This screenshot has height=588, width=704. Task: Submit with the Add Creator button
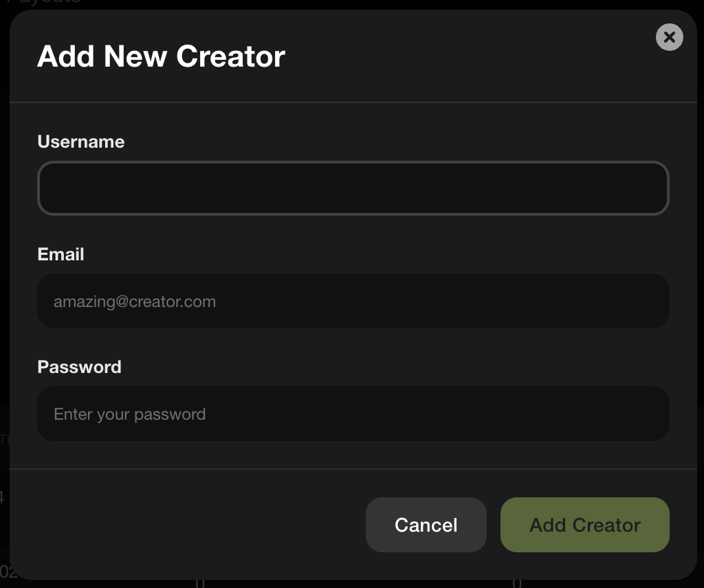(584, 525)
